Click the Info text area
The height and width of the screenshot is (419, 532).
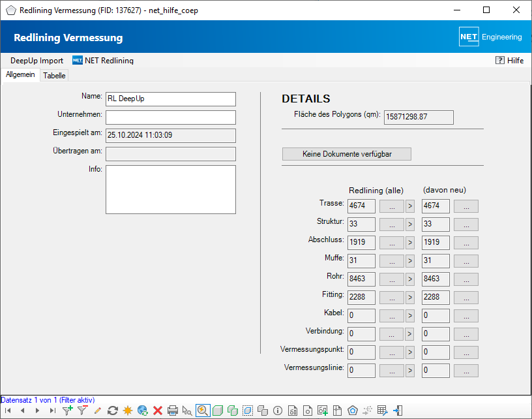coord(171,189)
